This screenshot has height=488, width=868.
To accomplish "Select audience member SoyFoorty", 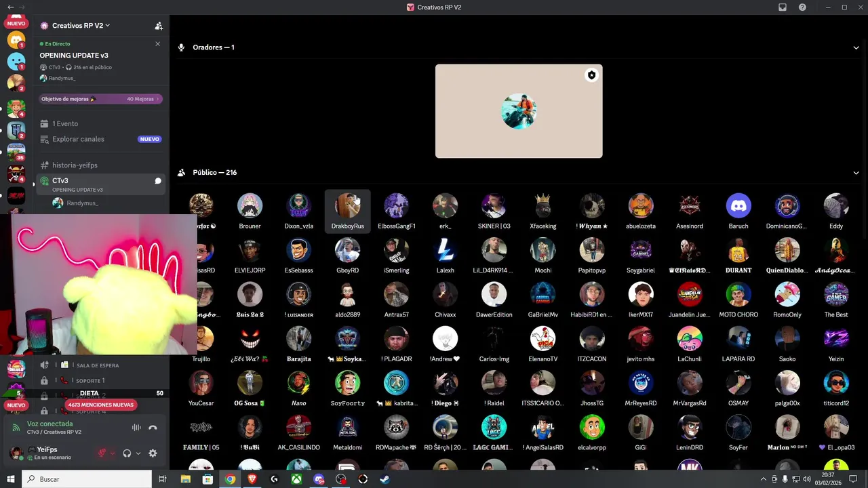I will tap(347, 388).
